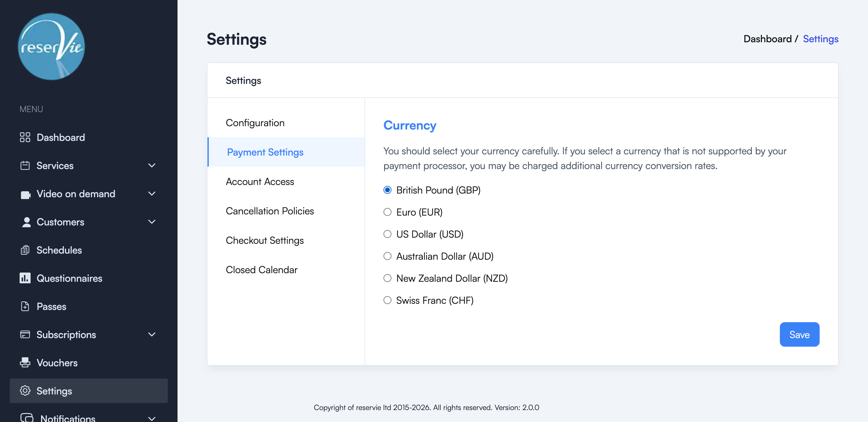868x422 pixels.
Task: Switch to the Account Access tab
Action: 260,181
